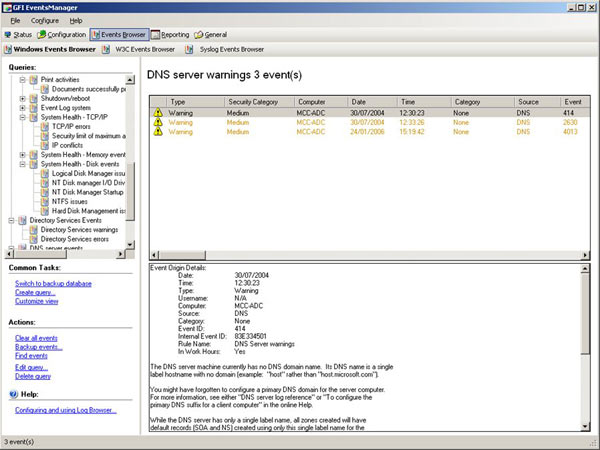
Task: Click the General toolbar icon
Action: pos(199,35)
